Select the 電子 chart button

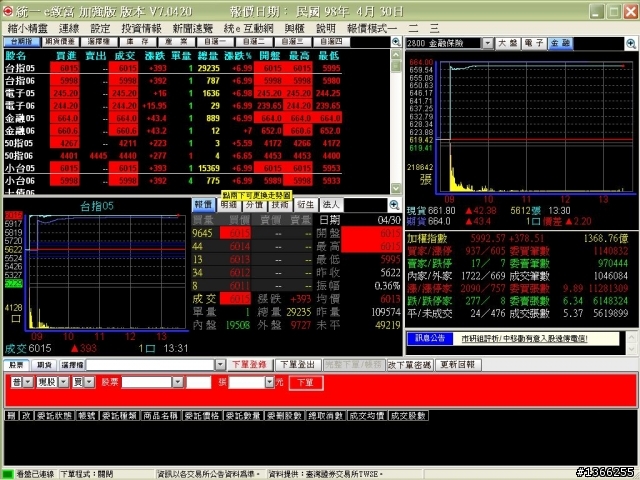coord(534,43)
